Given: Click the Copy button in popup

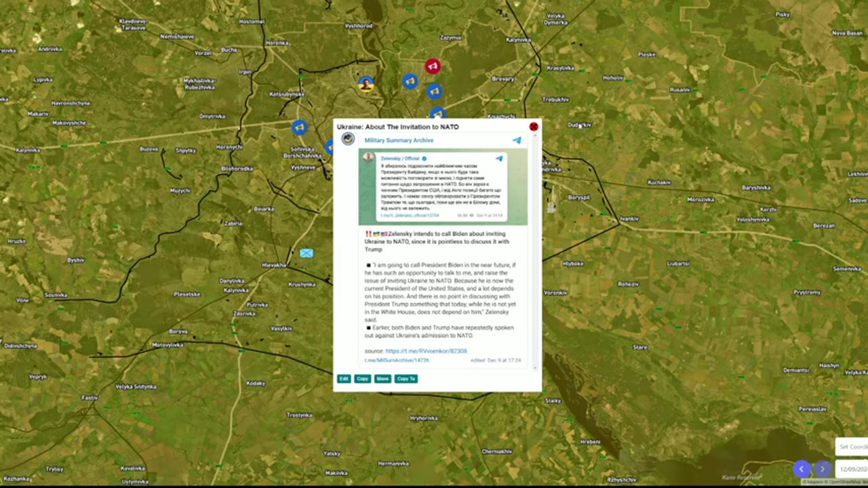Looking at the screenshot, I should pyautogui.click(x=363, y=379).
